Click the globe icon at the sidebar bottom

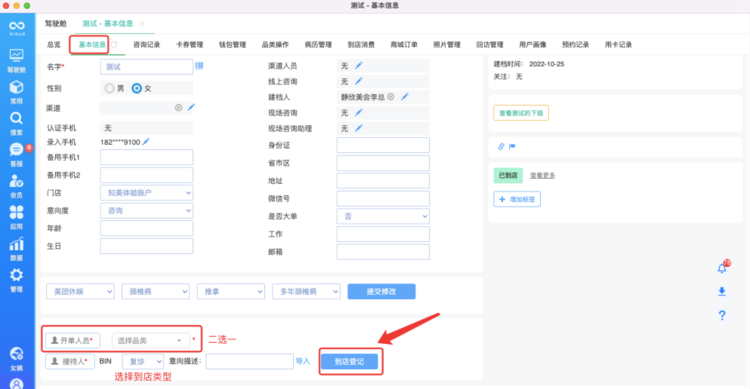(x=16, y=354)
